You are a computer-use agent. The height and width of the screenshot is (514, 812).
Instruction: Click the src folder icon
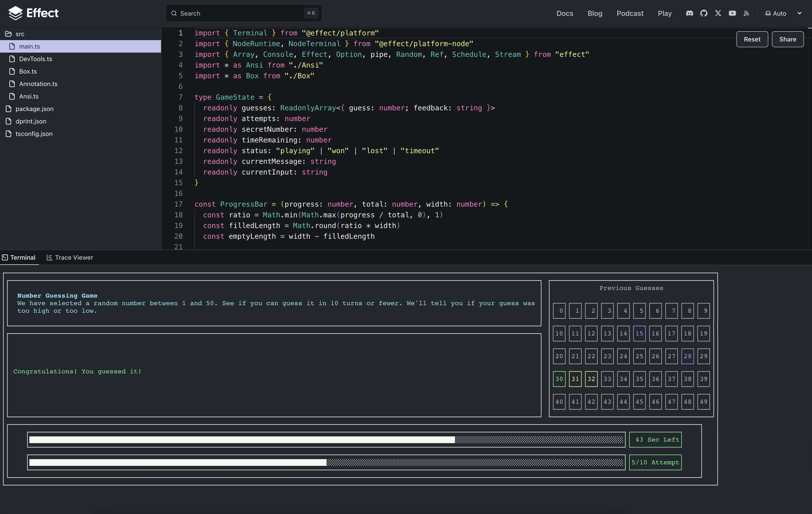click(x=8, y=34)
